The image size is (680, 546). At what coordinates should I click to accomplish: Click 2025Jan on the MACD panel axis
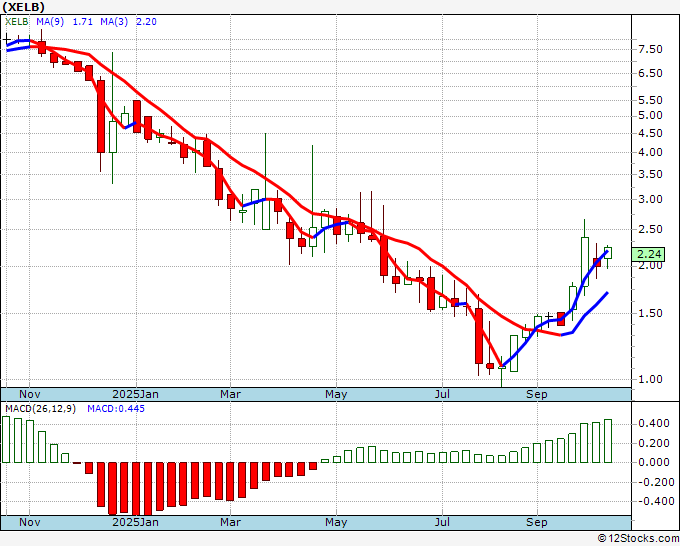pos(135,522)
